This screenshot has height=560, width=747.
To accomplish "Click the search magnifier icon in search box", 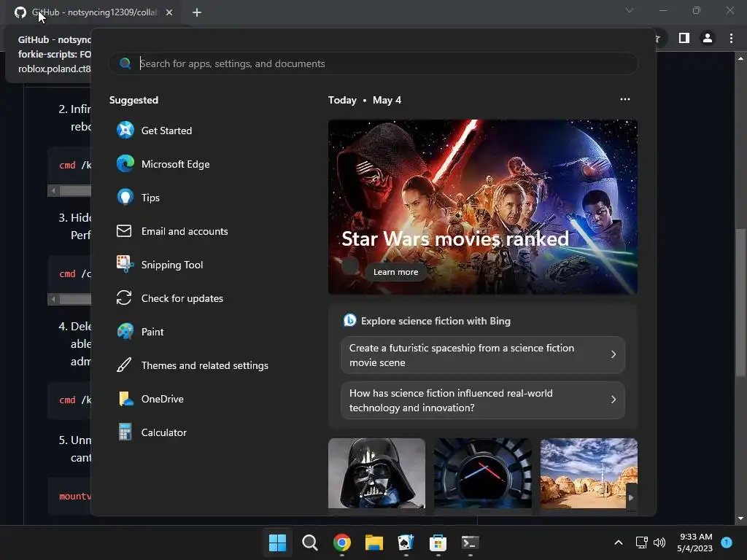I will 125,63.
